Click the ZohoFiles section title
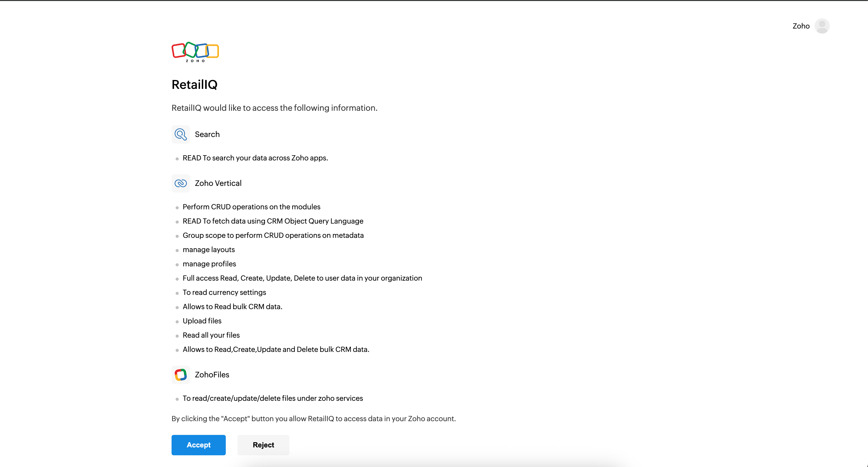 coord(212,375)
